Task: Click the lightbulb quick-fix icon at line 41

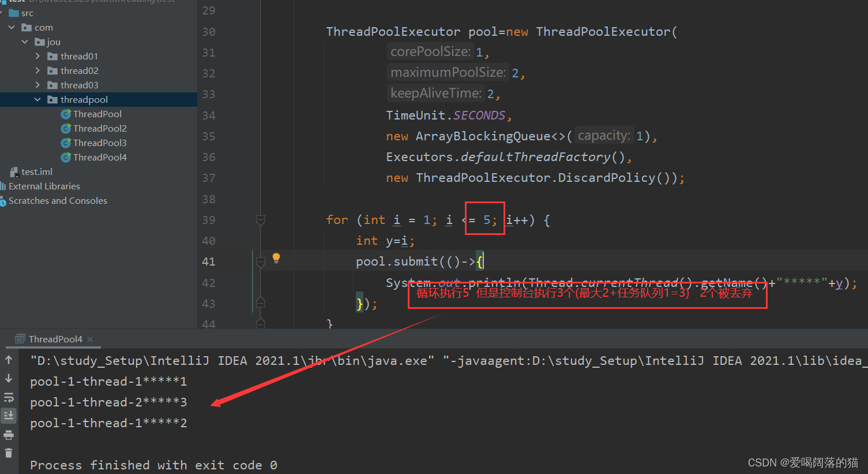Action: (276, 257)
